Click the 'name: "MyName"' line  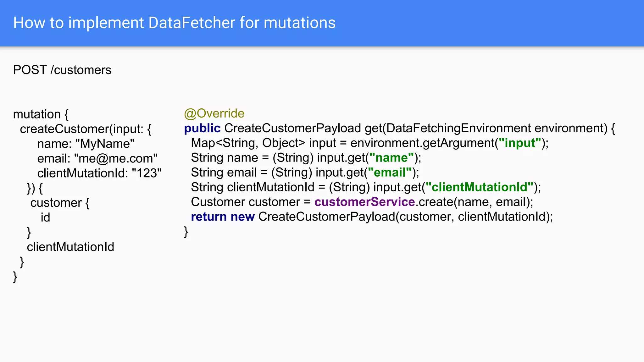pos(86,144)
